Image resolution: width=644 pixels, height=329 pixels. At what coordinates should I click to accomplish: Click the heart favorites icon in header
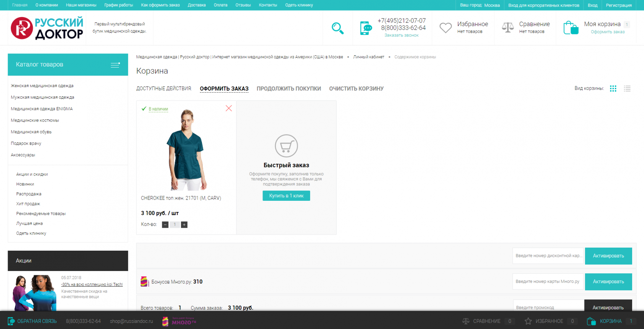pos(445,28)
